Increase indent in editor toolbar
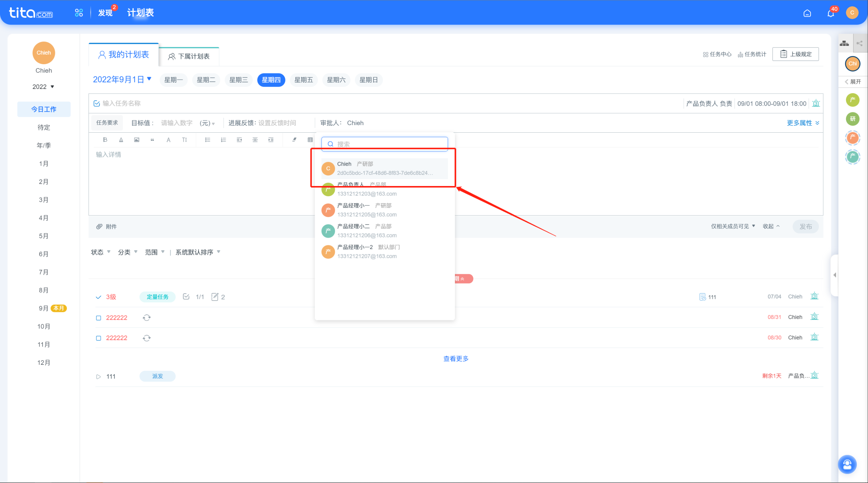The height and width of the screenshot is (483, 868). click(x=271, y=140)
